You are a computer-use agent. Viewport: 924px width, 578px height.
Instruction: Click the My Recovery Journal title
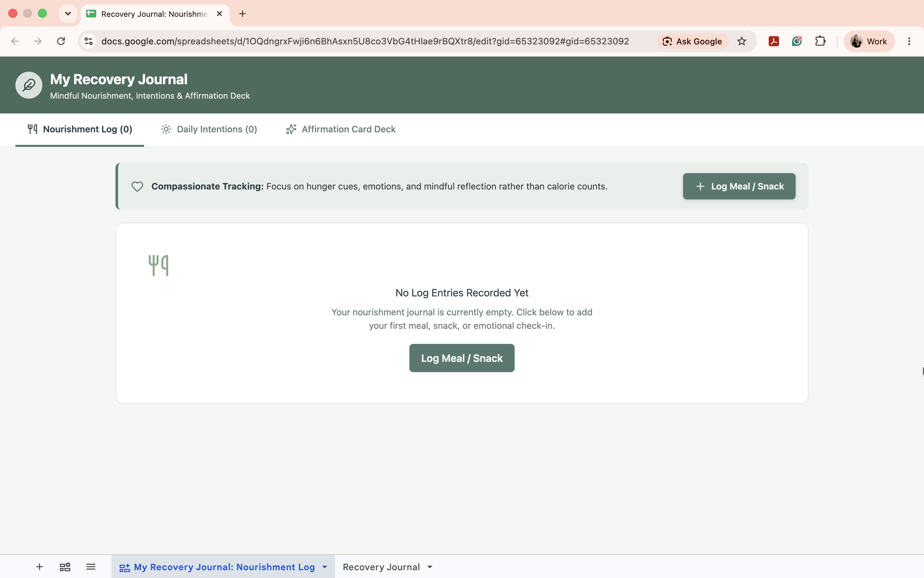click(119, 80)
